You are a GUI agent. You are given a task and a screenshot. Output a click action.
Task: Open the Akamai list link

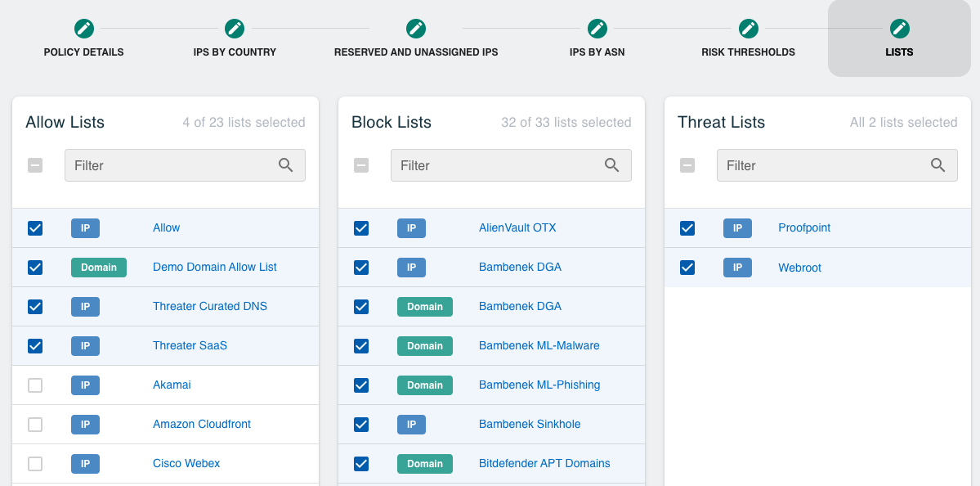[172, 385]
